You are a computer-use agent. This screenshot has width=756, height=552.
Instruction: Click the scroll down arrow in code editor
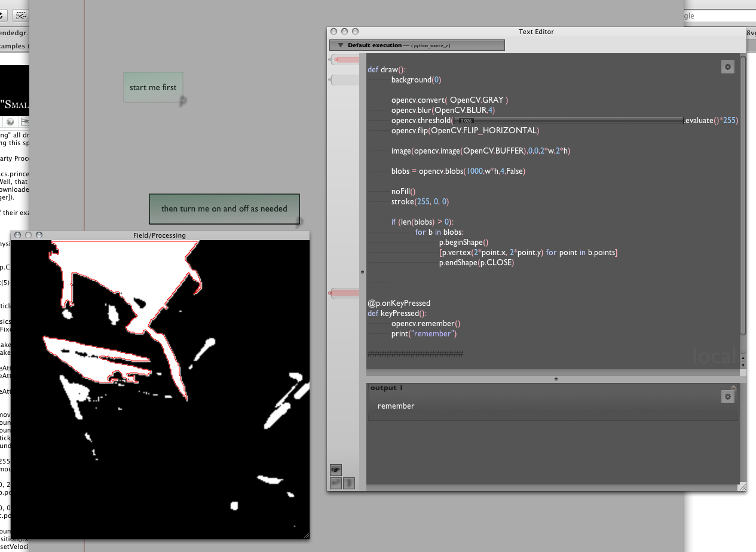[x=743, y=364]
